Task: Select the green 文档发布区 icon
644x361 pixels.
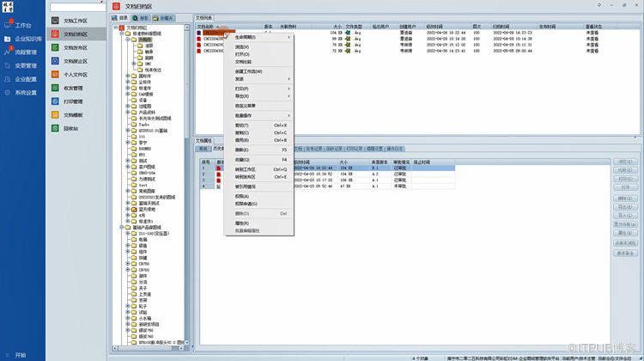Action: [x=55, y=47]
